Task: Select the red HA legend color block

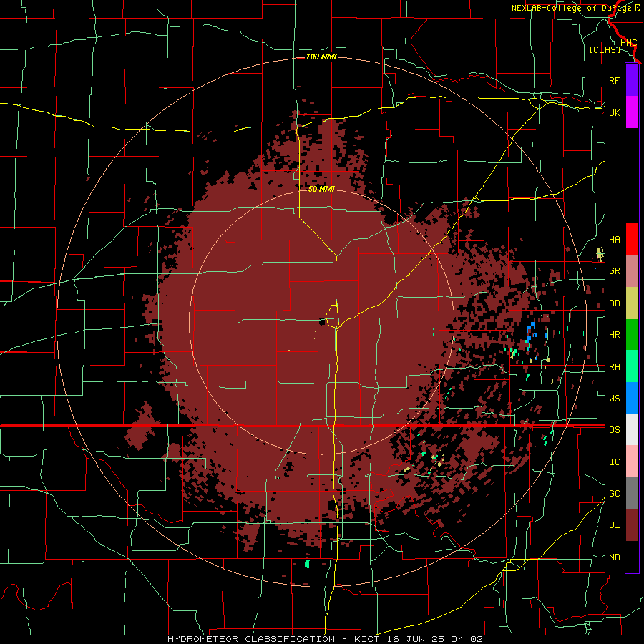Action: (x=632, y=239)
